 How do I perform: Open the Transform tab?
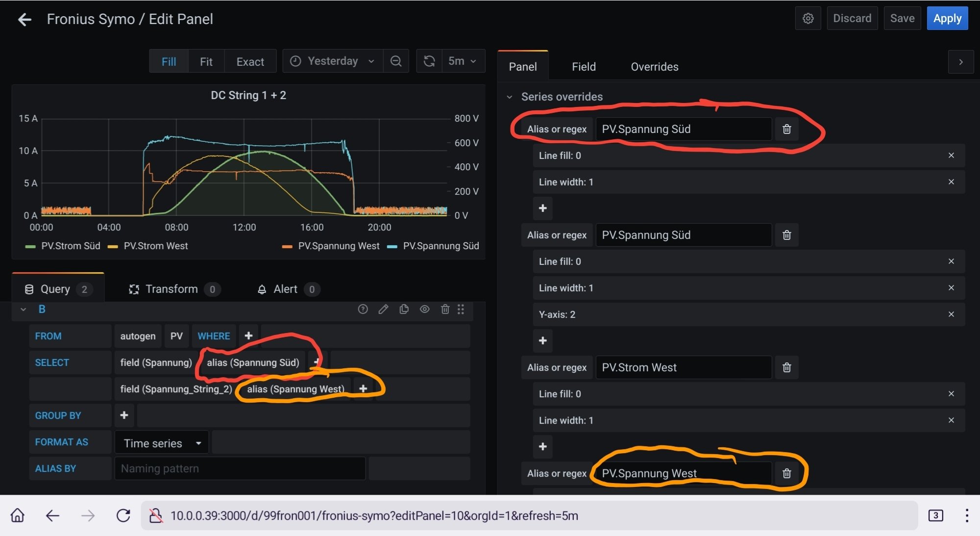coord(171,289)
